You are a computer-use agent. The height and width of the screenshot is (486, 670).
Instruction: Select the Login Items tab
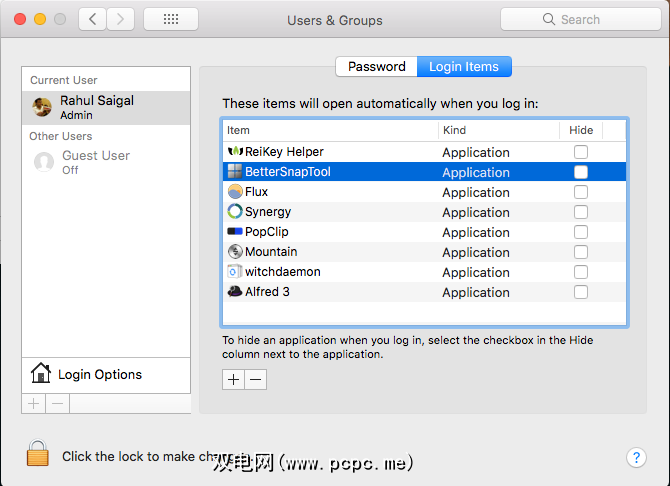[464, 67]
